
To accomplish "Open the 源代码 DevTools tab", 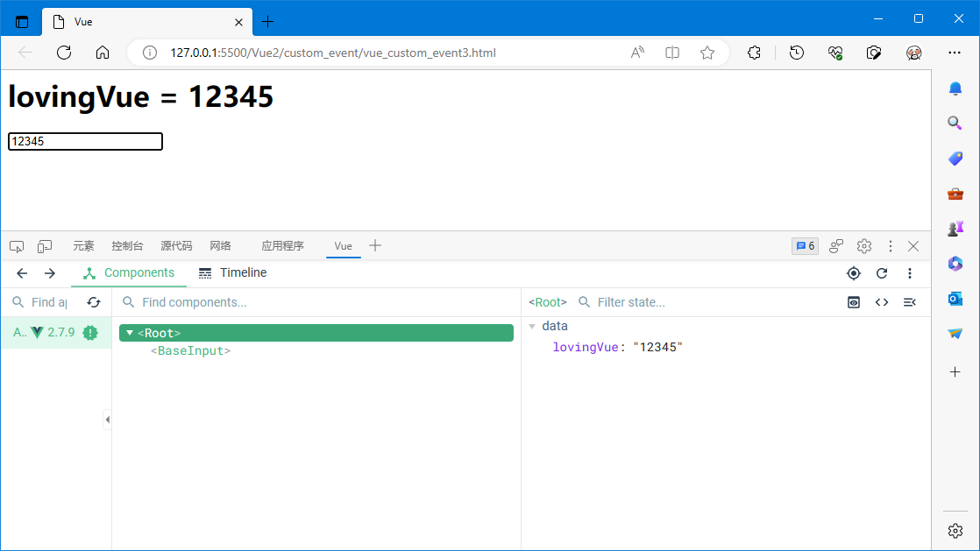I will [176, 246].
